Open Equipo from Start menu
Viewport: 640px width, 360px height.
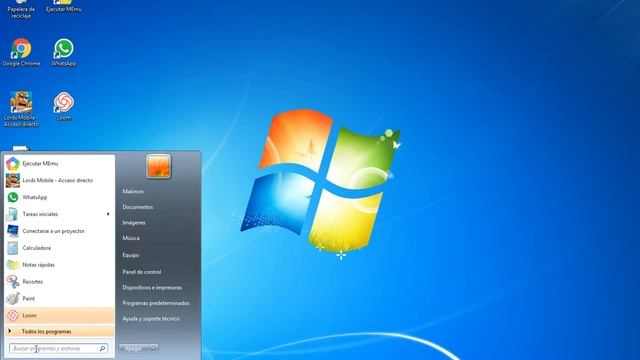pyautogui.click(x=131, y=255)
